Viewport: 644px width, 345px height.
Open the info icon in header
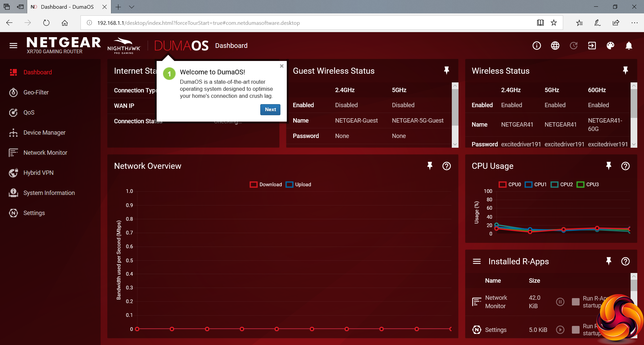coord(537,46)
